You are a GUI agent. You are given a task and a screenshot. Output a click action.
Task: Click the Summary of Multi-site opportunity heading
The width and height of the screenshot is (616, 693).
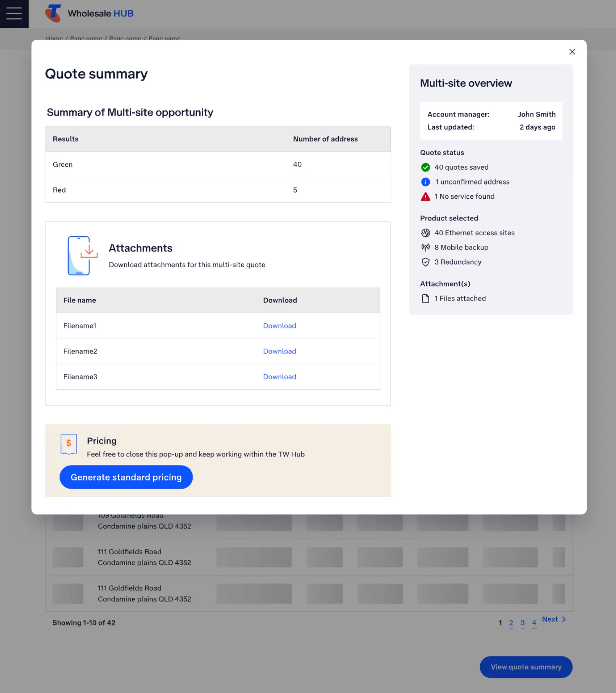click(130, 113)
